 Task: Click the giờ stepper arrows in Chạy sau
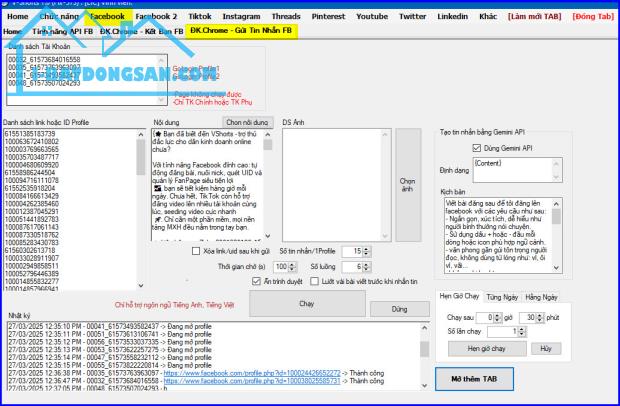click(x=498, y=317)
